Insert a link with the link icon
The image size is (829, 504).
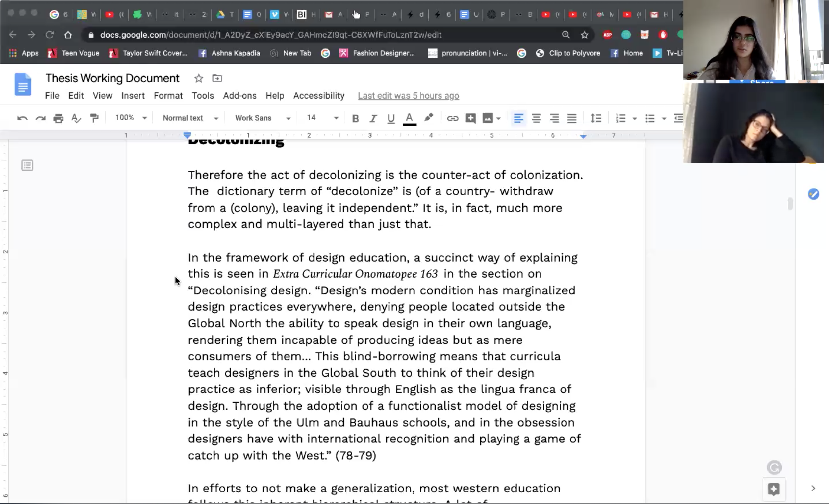[x=453, y=118]
